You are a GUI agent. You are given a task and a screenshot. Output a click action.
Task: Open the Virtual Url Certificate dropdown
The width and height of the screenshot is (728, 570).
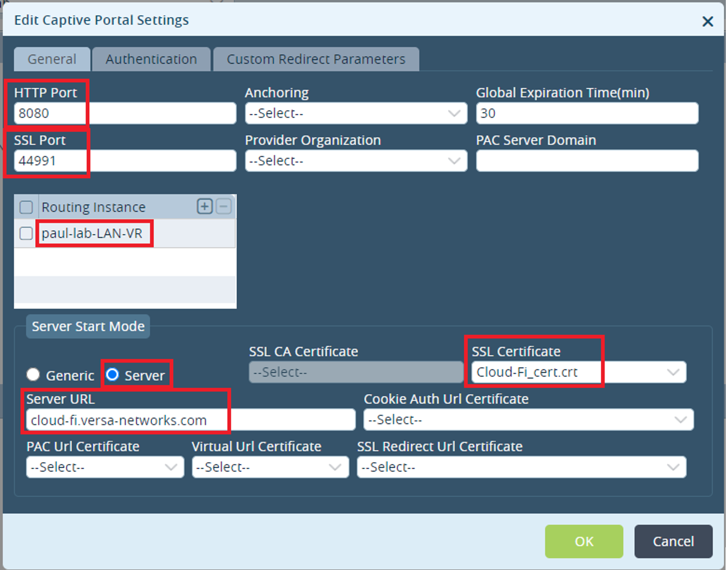337,467
